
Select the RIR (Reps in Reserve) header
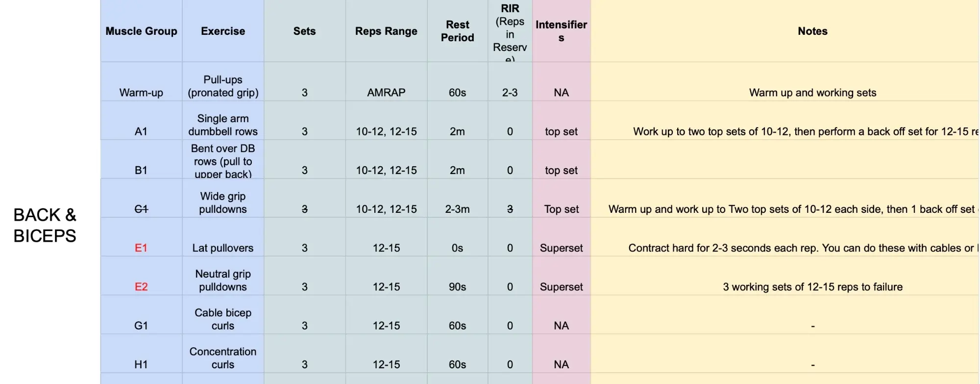tap(510, 31)
